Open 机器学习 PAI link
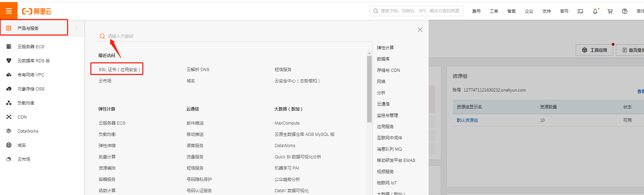The width and height of the screenshot is (644, 195). [287, 168]
